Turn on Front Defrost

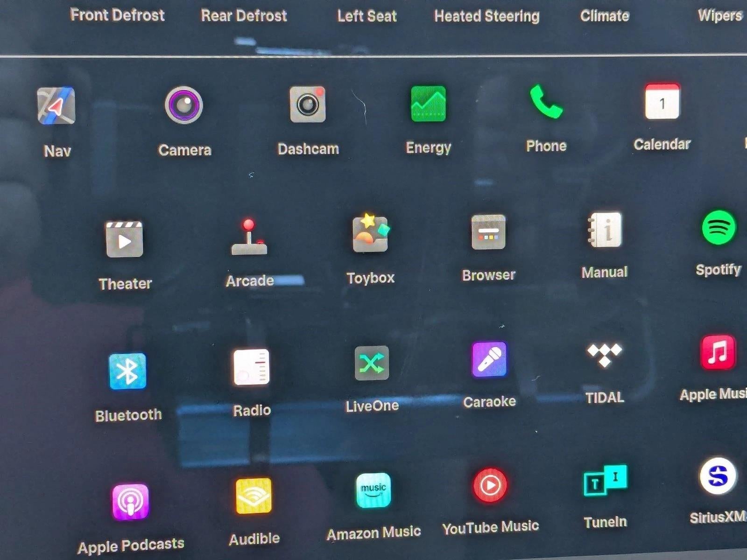coord(118,15)
